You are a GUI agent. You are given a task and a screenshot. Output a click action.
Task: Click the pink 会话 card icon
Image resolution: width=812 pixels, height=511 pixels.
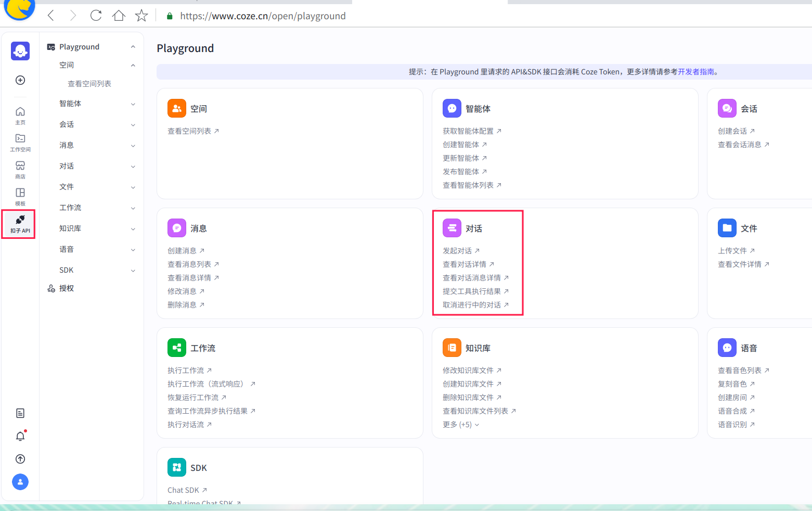[727, 108]
